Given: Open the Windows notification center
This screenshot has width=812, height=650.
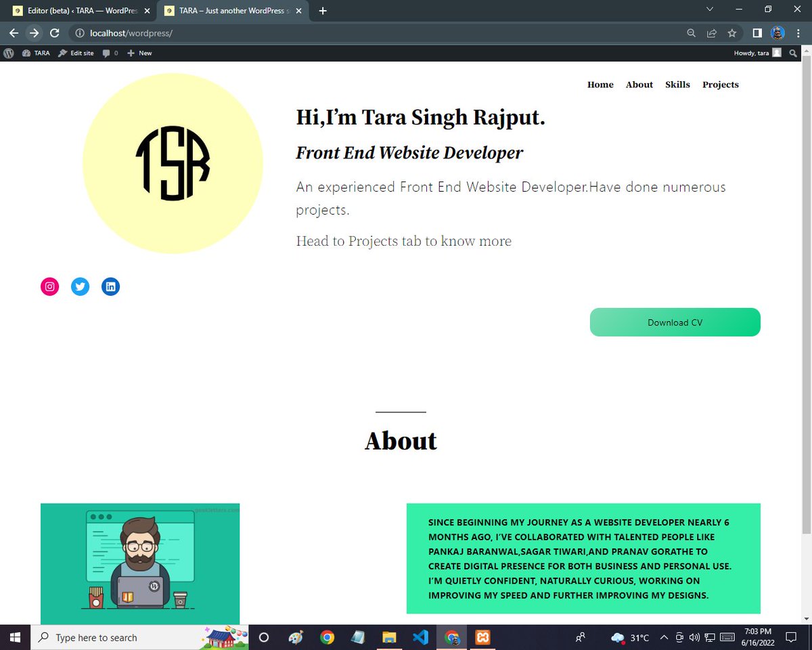Looking at the screenshot, I should 790,637.
